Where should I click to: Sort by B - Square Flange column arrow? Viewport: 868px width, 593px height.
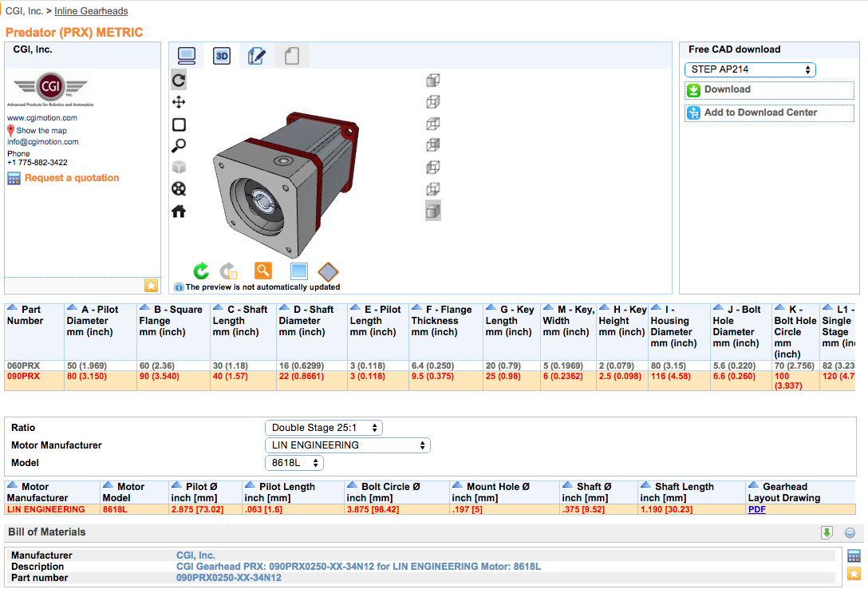point(145,307)
